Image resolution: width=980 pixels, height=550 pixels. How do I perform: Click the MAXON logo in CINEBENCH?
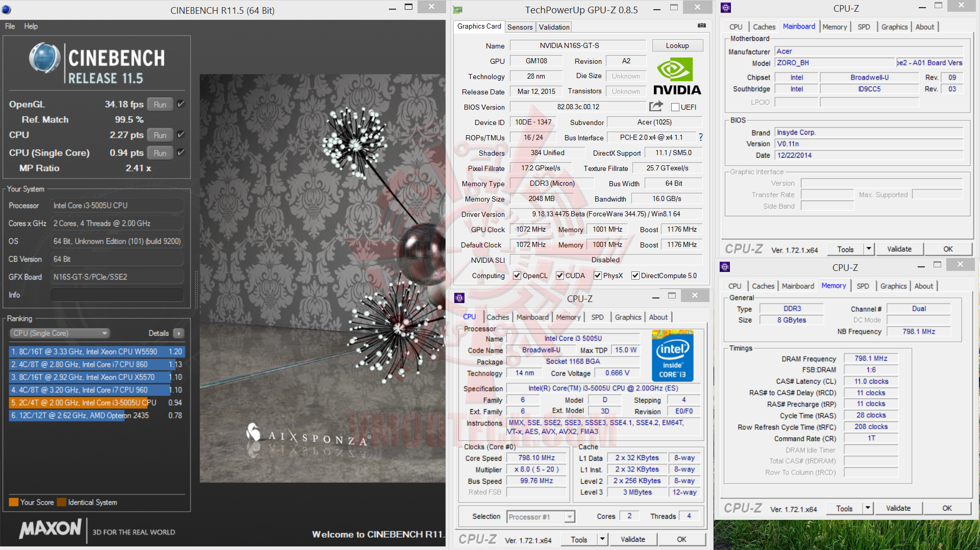[x=50, y=529]
